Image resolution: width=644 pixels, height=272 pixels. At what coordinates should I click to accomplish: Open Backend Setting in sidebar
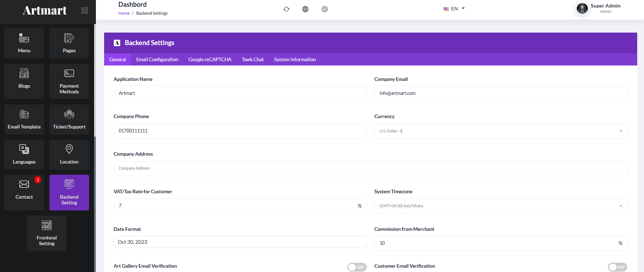tap(69, 193)
